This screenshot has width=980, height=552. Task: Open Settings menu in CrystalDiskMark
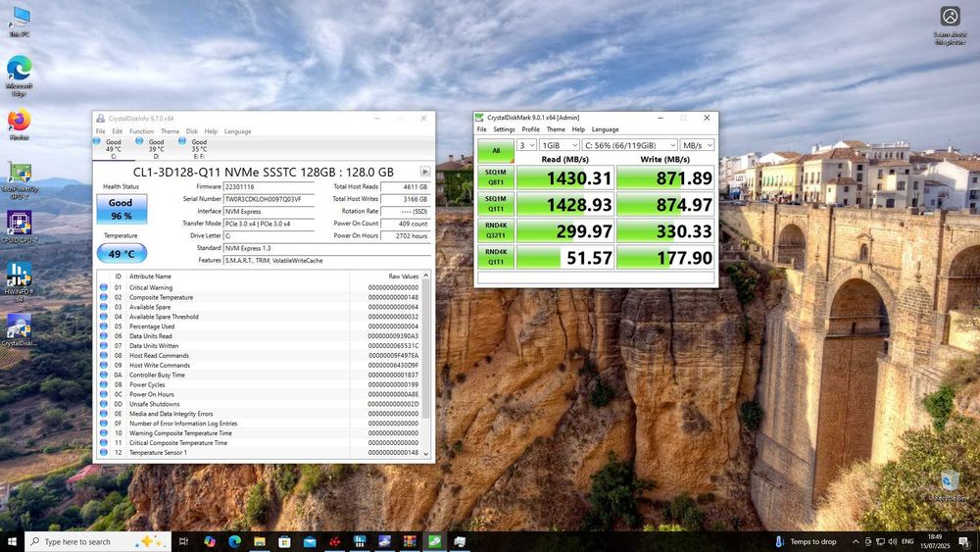coord(504,129)
